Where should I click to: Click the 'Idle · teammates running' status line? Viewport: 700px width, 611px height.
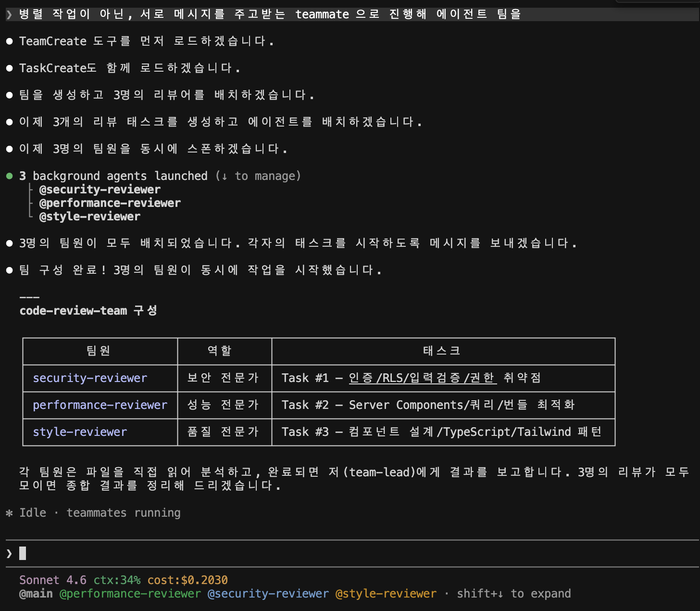pyautogui.click(x=100, y=513)
